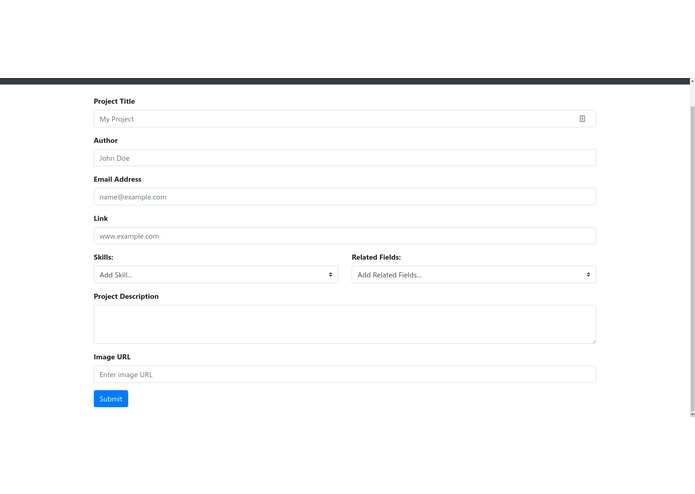
Task: Click inside the Project Description textarea
Action: pos(344,324)
